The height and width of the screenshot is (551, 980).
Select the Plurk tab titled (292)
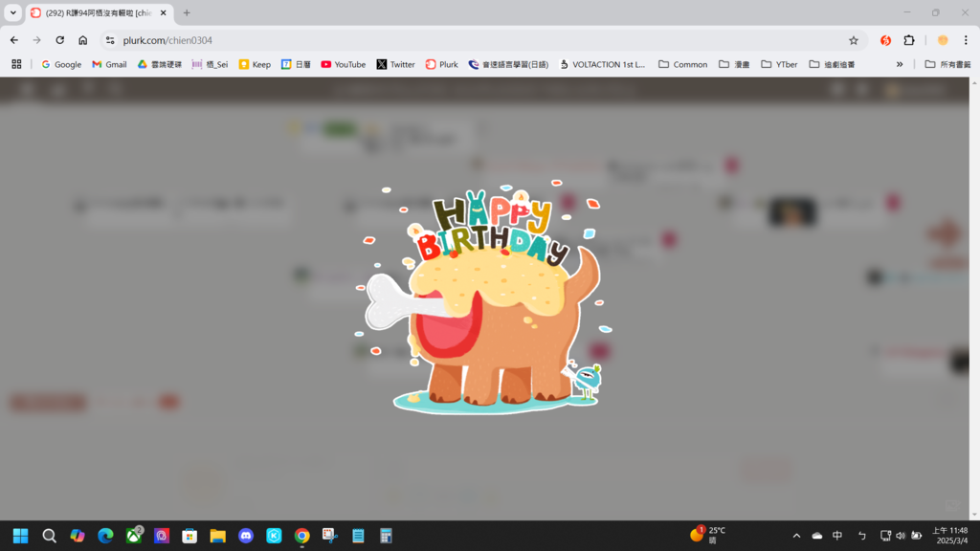[100, 12]
